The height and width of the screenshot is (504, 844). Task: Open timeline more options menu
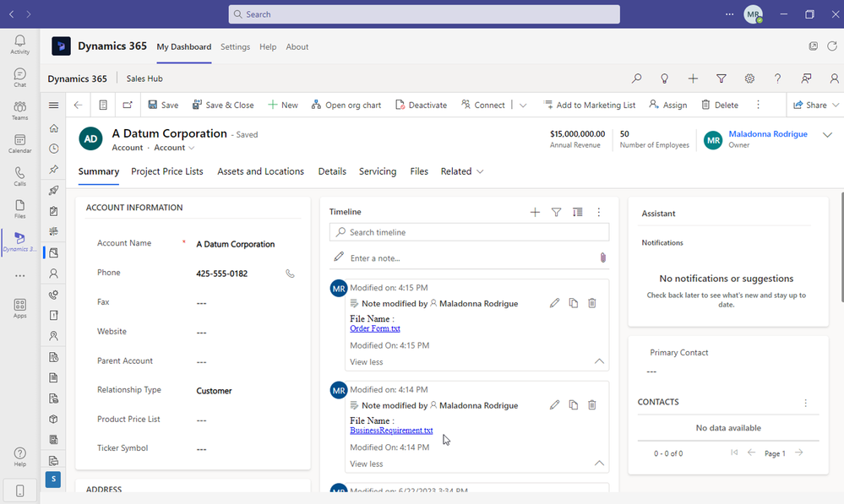pos(598,212)
